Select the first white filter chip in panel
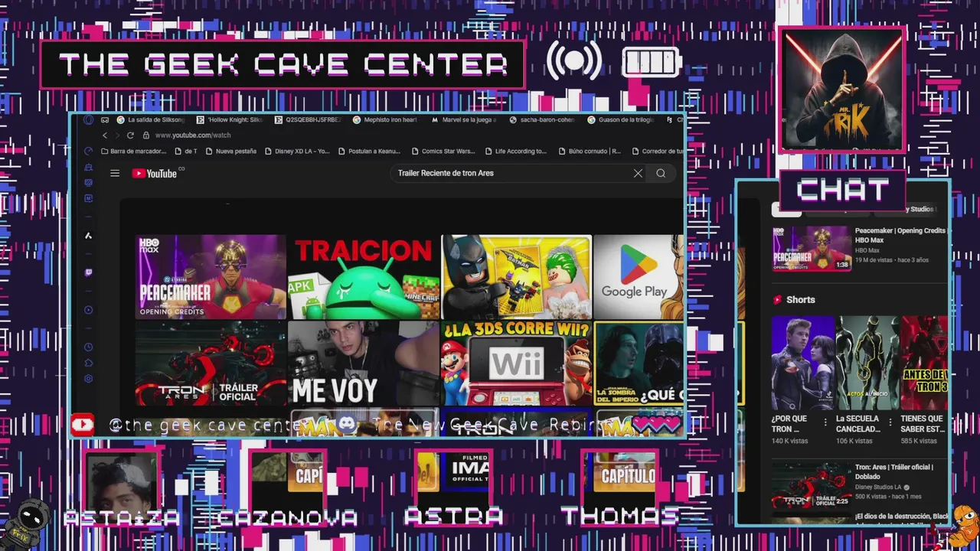The width and height of the screenshot is (980, 551). click(786, 210)
